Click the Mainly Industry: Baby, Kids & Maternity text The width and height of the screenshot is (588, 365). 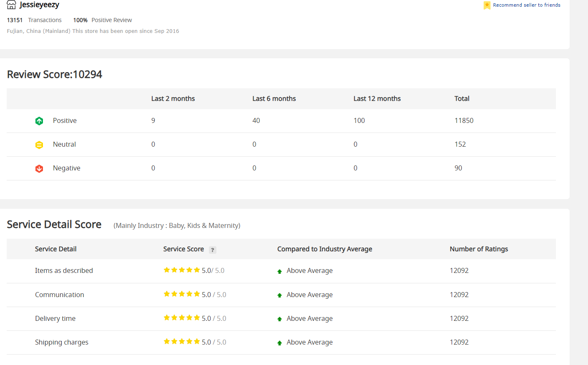tap(177, 225)
